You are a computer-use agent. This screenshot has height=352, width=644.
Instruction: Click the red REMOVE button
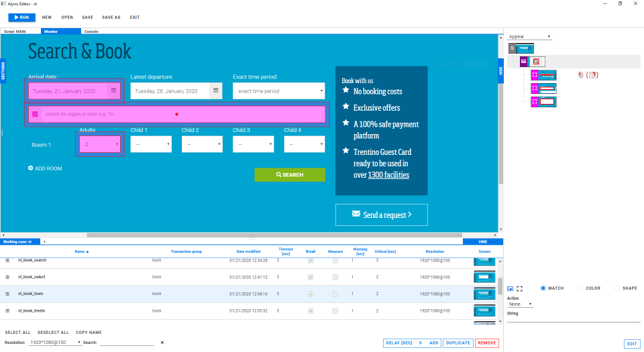pos(487,343)
